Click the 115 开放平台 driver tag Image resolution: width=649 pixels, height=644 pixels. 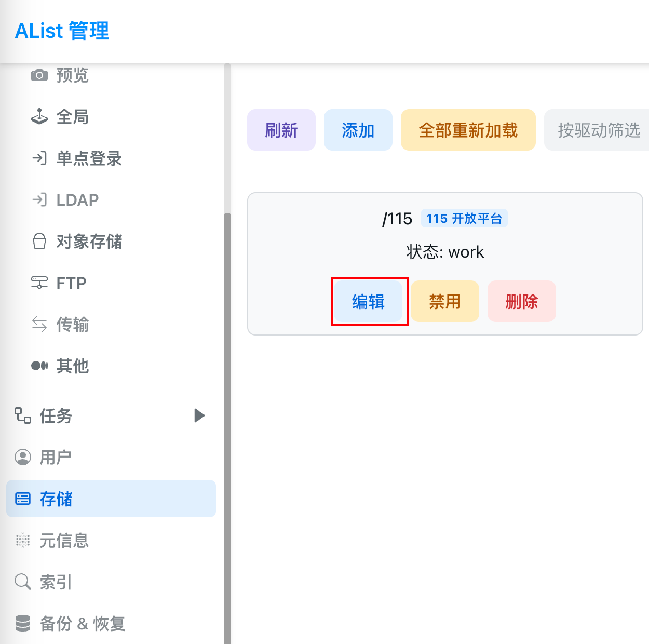[x=464, y=219]
